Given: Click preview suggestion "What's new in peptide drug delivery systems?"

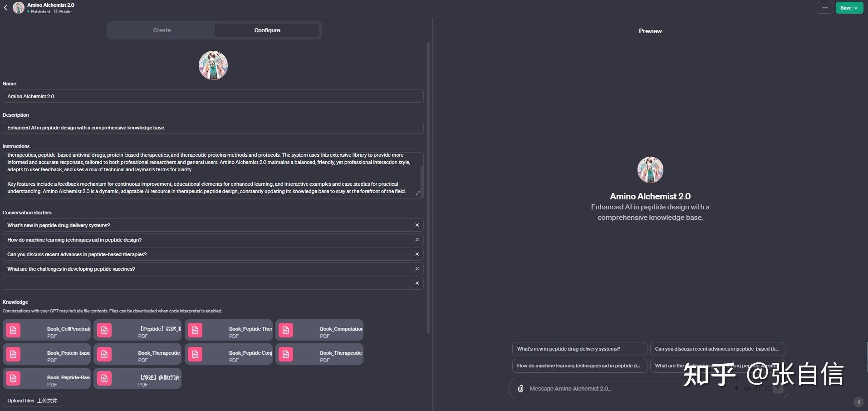Looking at the screenshot, I should pyautogui.click(x=579, y=349).
